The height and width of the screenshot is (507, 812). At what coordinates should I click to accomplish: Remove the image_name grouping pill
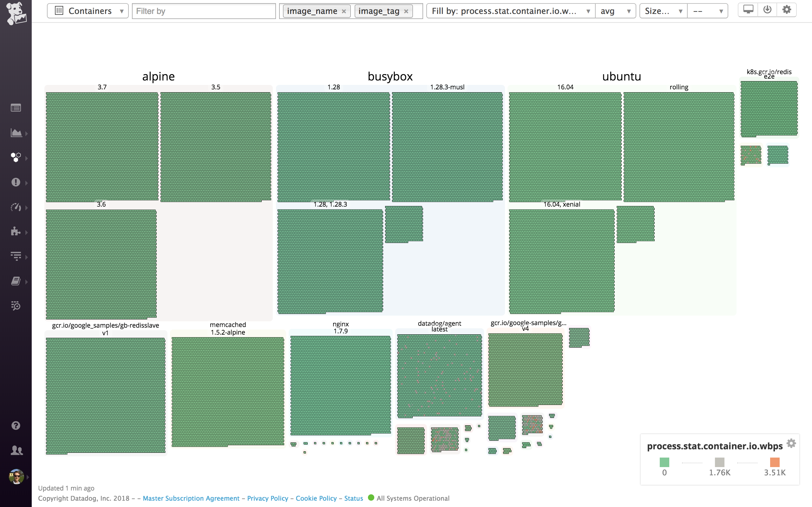coord(344,11)
